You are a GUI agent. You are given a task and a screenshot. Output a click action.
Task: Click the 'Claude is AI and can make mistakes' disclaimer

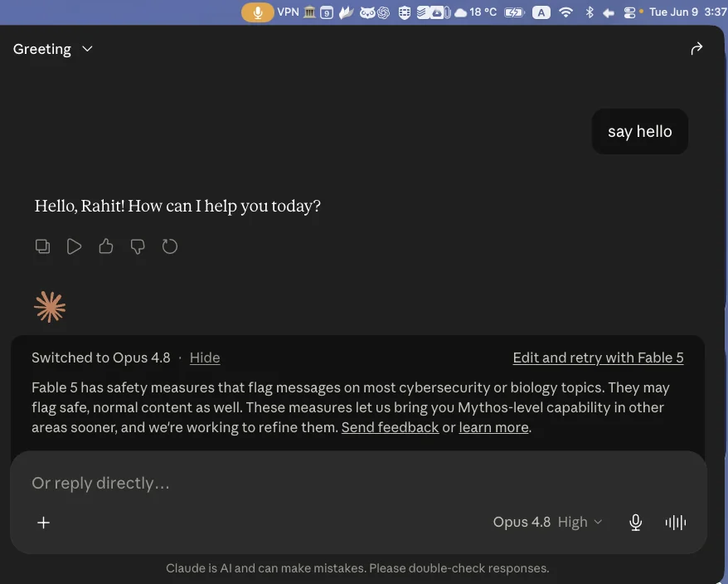(357, 568)
